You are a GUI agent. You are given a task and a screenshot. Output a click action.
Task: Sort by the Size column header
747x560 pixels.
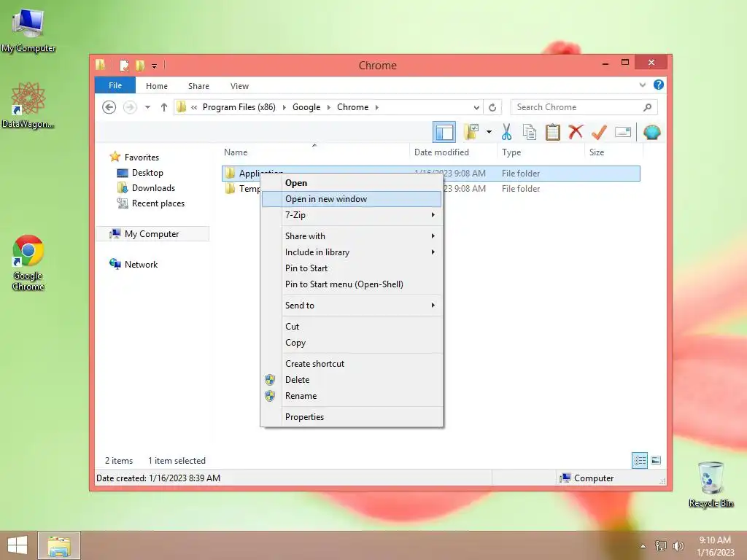(x=614, y=152)
